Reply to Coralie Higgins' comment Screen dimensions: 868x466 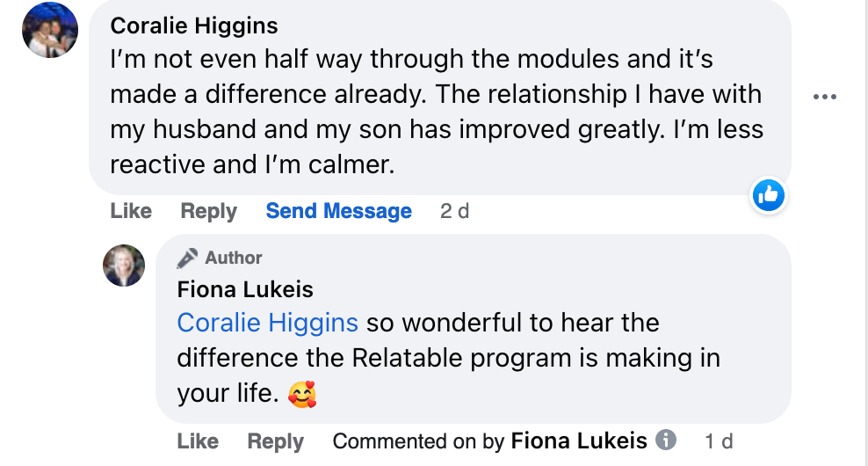[x=208, y=211]
